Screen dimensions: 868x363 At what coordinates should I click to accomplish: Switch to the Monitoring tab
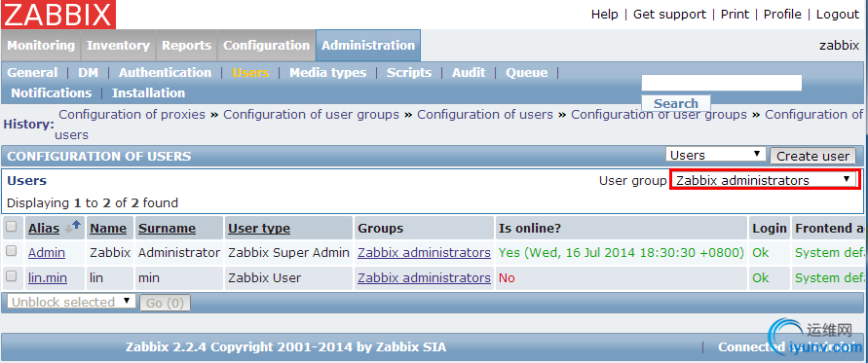[40, 46]
